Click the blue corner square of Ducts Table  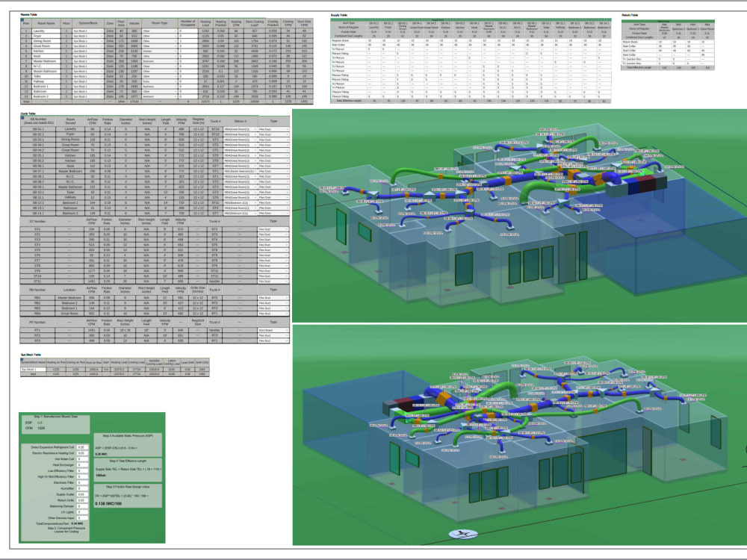22,117
